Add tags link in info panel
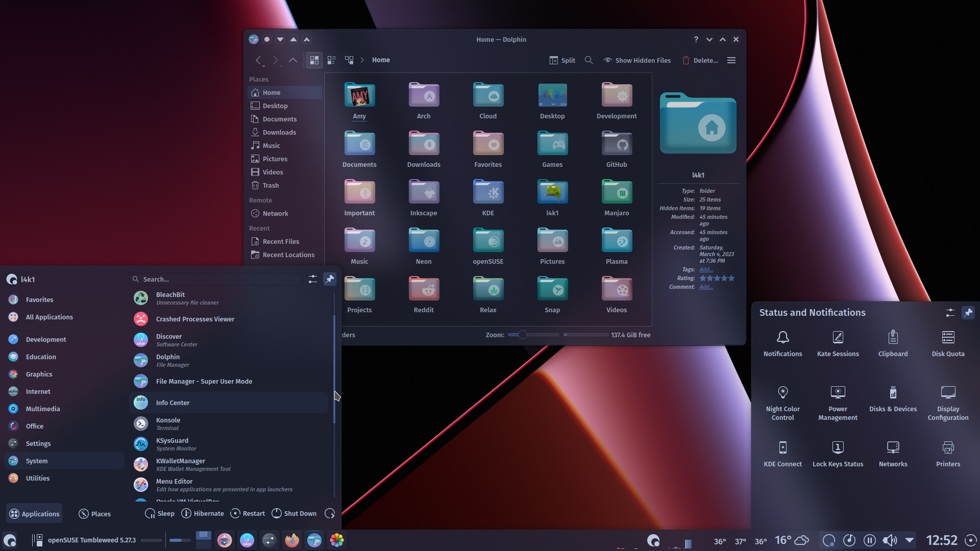The height and width of the screenshot is (551, 980). pyautogui.click(x=706, y=269)
